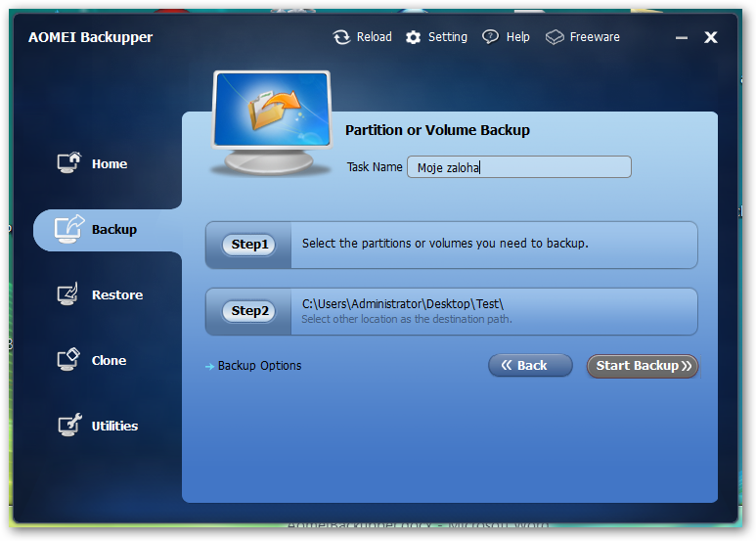The width and height of the screenshot is (756, 541).
Task: Switch to the Restore tab
Action: [x=117, y=295]
